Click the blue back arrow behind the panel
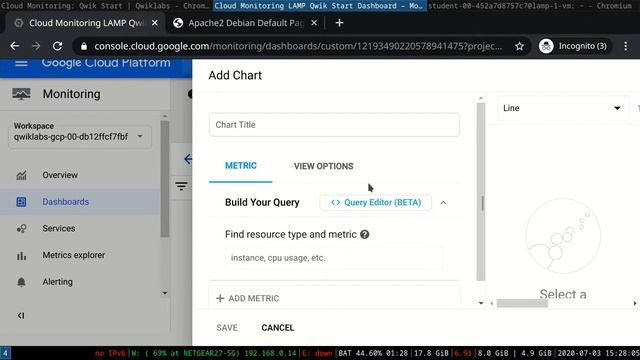The width and height of the screenshot is (640, 360). 188,159
